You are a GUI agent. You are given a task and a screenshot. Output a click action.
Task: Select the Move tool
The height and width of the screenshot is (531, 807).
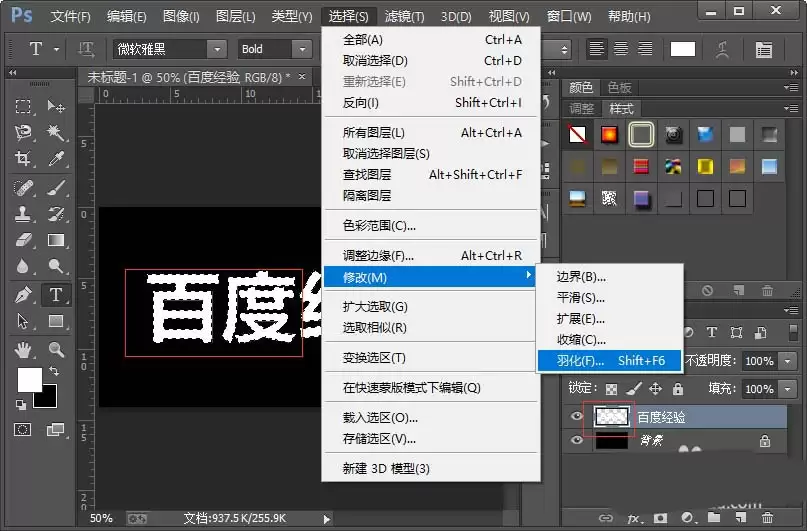56,107
